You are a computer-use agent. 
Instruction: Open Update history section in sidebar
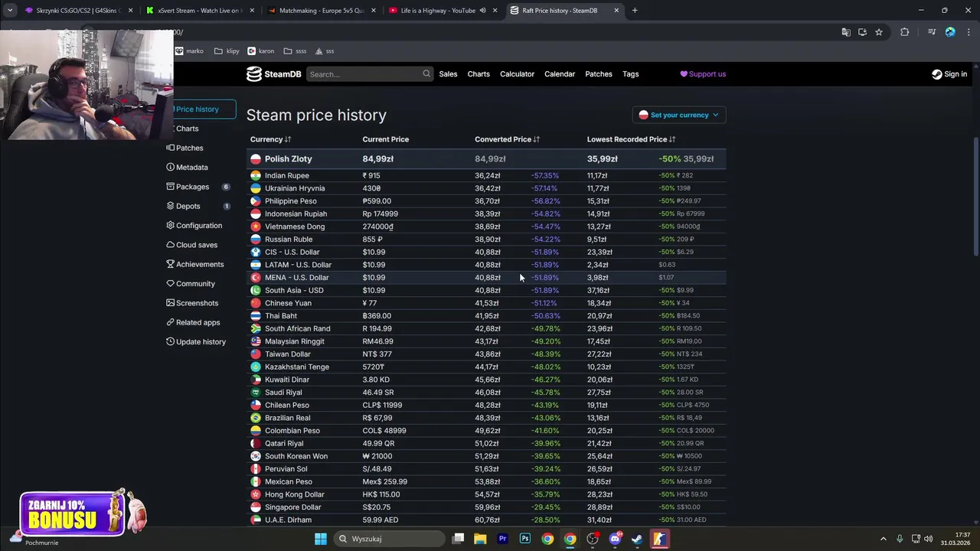197,341
